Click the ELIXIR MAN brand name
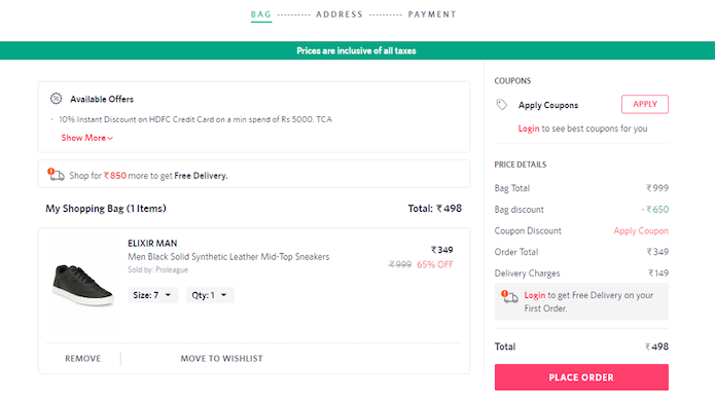715x400 pixels. 152,243
